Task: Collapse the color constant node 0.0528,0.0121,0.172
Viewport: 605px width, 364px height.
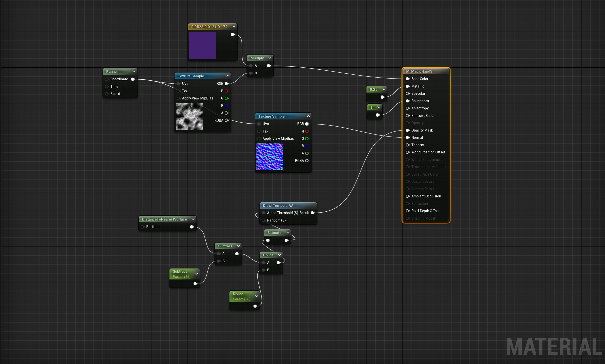Action: pos(234,27)
